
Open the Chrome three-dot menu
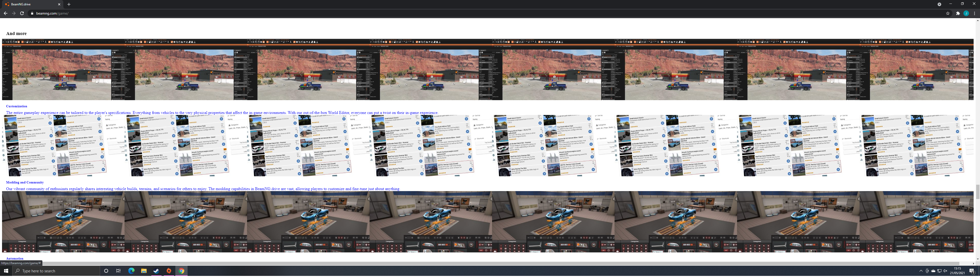pos(974,13)
